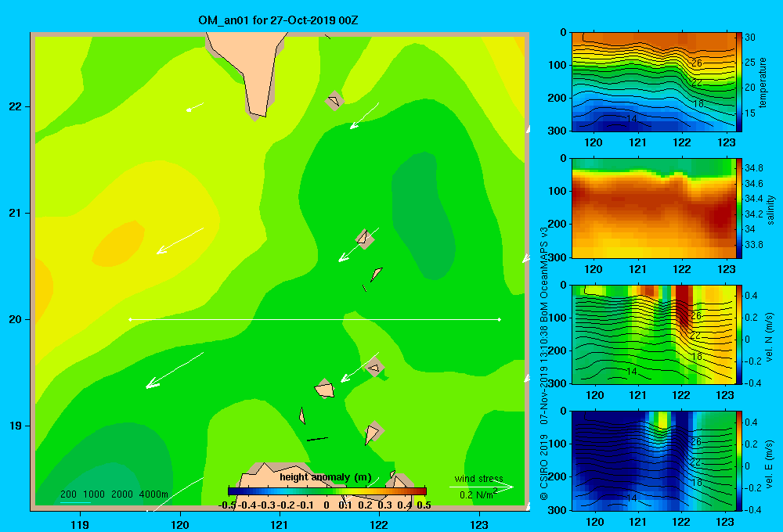Image resolution: width=783 pixels, height=532 pixels.
Task: Click the "vel. E (m/s)" colorbar label
Action: pos(769,463)
